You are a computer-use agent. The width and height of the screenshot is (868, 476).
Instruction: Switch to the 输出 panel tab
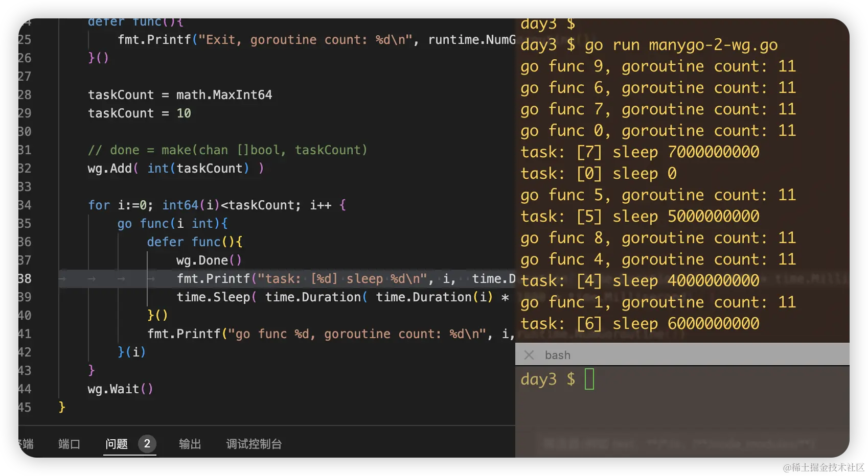tap(190, 444)
